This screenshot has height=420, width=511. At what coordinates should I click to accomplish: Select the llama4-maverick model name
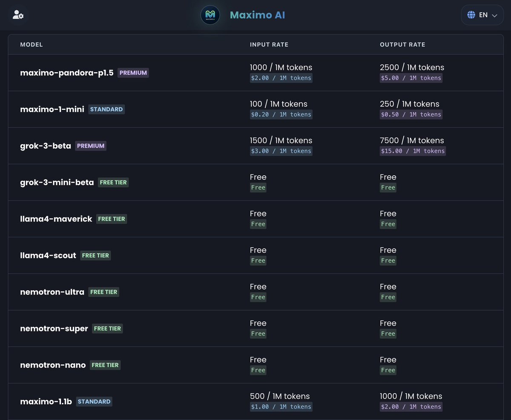[x=56, y=219]
